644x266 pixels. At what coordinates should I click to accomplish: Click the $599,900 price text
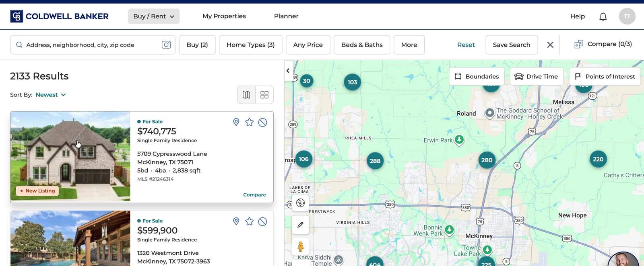coord(157,230)
